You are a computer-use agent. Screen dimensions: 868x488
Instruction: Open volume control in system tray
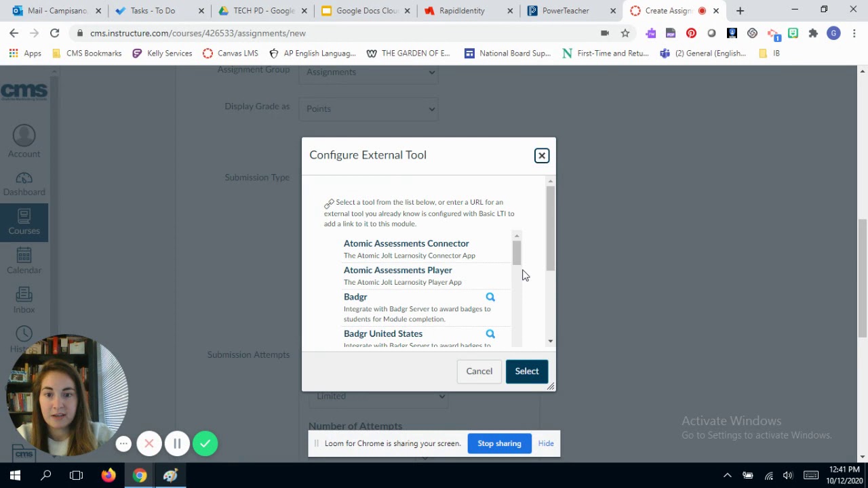(787, 476)
